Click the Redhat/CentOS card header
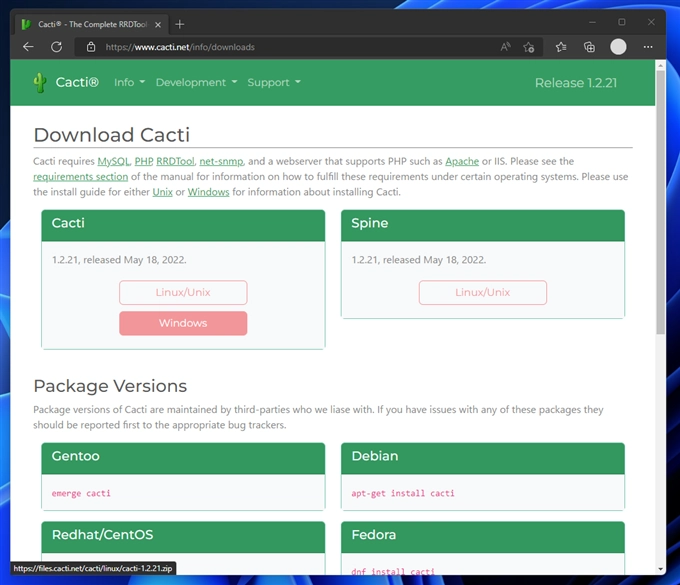 (x=183, y=537)
